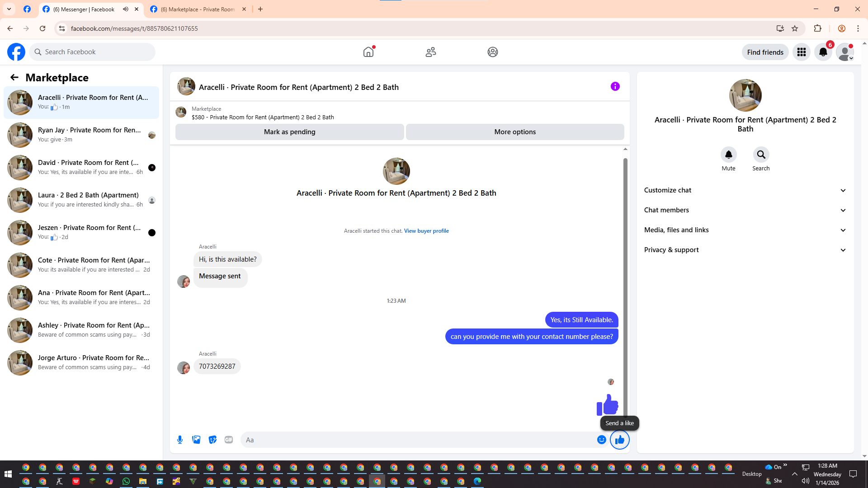
Task: Open the GIF picker
Action: tap(229, 440)
